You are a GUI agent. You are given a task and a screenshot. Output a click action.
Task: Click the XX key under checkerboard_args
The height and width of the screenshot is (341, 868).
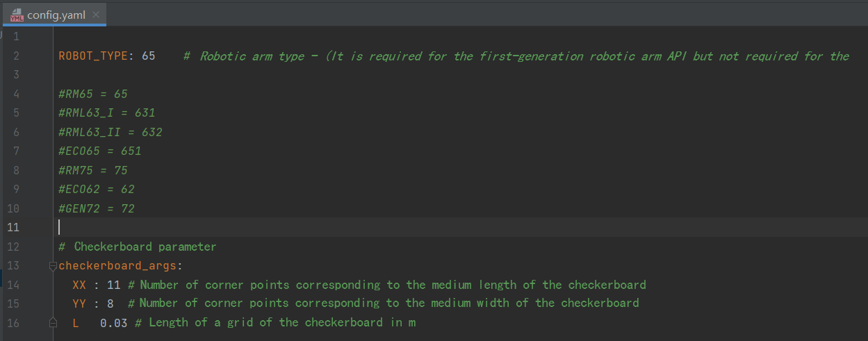click(x=79, y=285)
